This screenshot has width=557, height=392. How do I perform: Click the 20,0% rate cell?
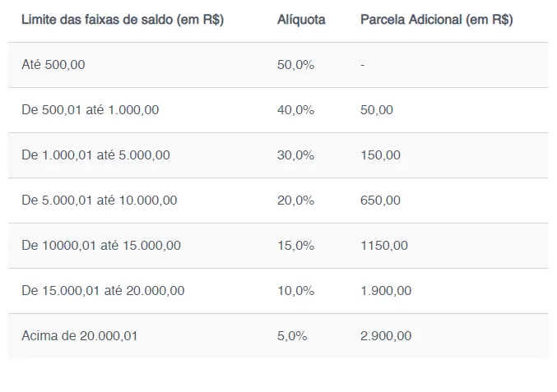[x=295, y=201]
